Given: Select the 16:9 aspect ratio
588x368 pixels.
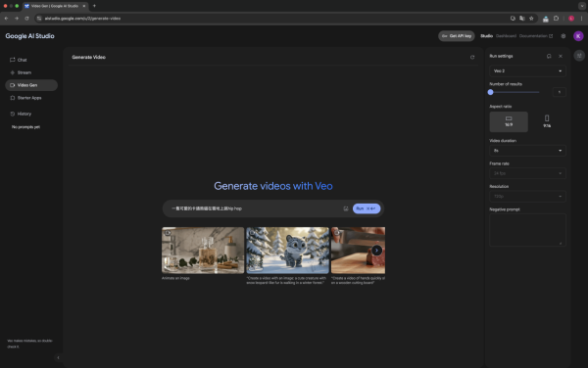Looking at the screenshot, I should pyautogui.click(x=509, y=121).
